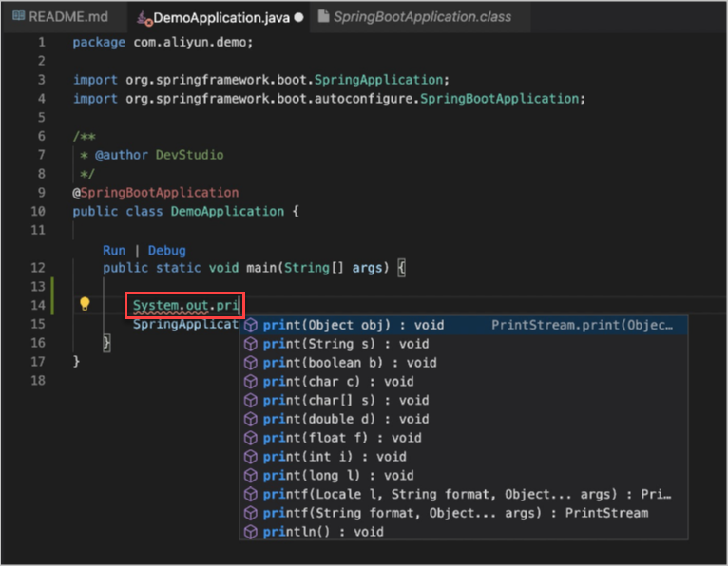Click method icon beside print(long l)
The image size is (728, 566).
pos(251,476)
